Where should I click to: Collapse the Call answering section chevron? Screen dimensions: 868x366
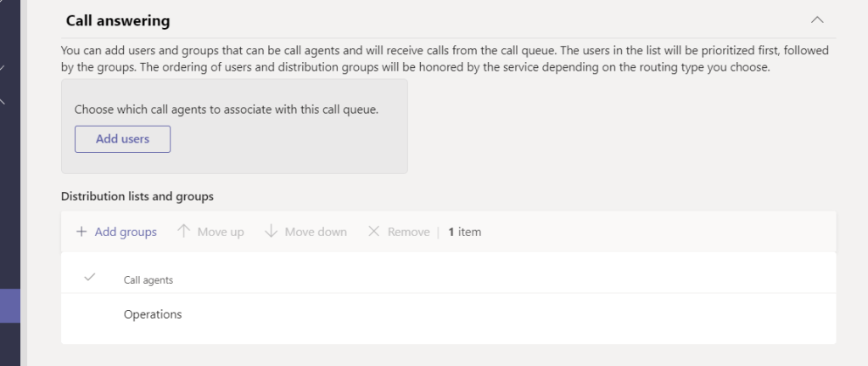click(817, 20)
